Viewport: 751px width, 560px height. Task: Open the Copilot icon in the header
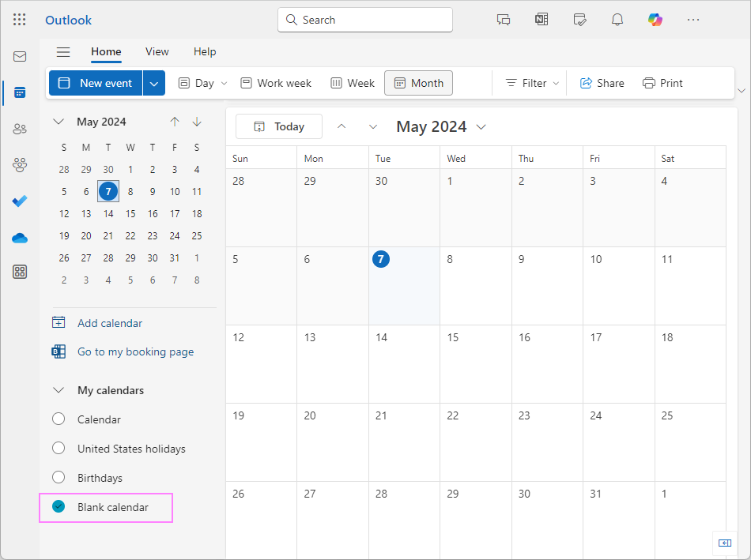655,19
